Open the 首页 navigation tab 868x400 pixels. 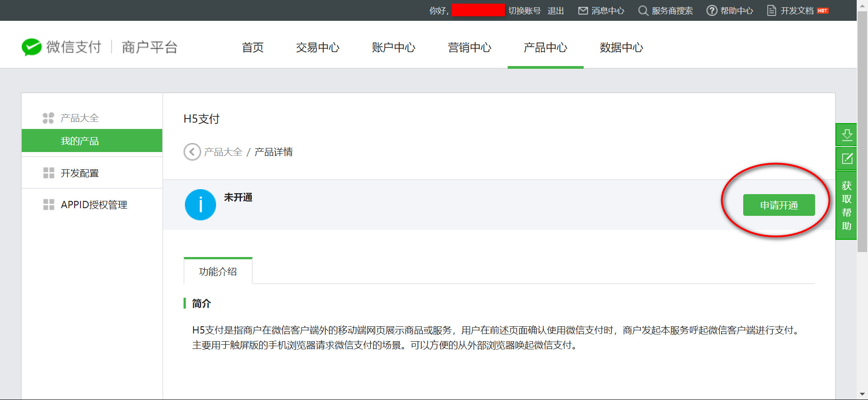tap(253, 47)
